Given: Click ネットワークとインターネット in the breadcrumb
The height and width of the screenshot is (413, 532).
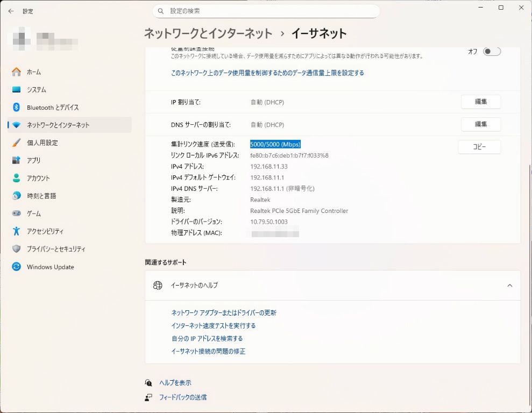Looking at the screenshot, I should [x=208, y=33].
